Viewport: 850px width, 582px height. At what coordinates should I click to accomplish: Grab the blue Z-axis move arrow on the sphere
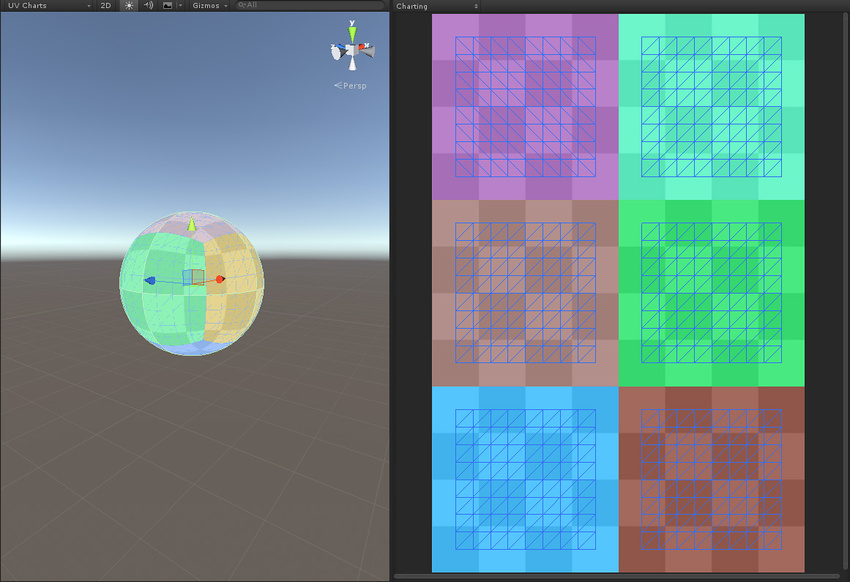click(150, 281)
